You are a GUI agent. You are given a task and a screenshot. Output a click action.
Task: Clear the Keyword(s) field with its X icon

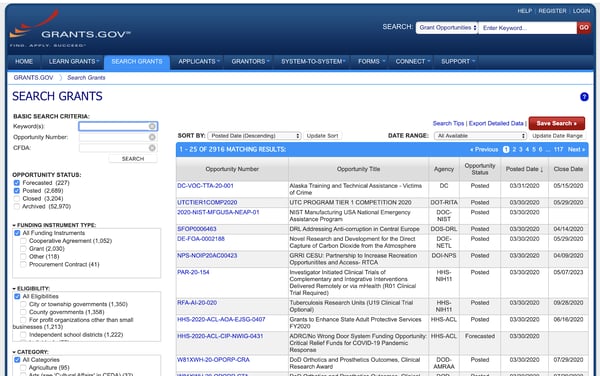152,126
